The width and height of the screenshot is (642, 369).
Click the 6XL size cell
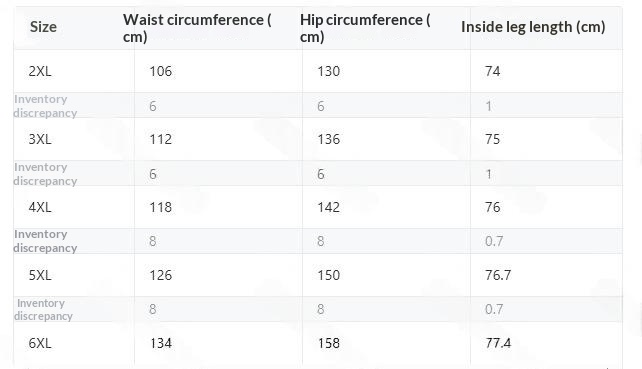click(x=40, y=343)
